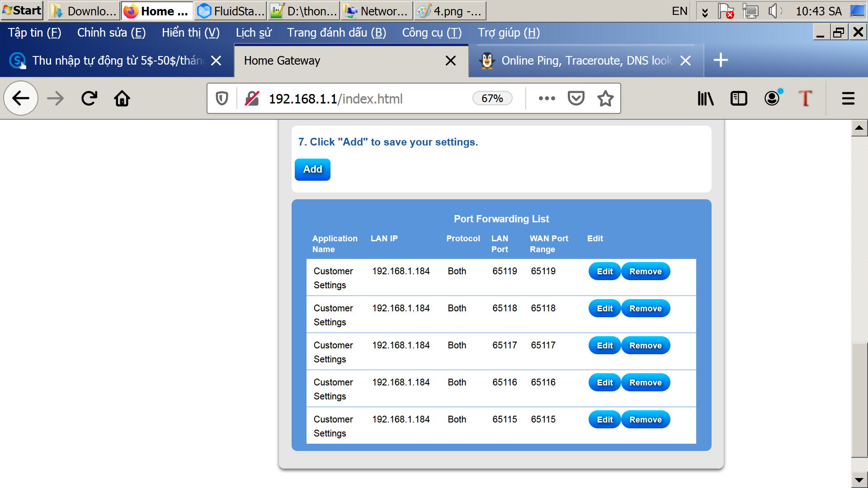Open page actions three-dots menu
868x488 pixels.
[547, 98]
